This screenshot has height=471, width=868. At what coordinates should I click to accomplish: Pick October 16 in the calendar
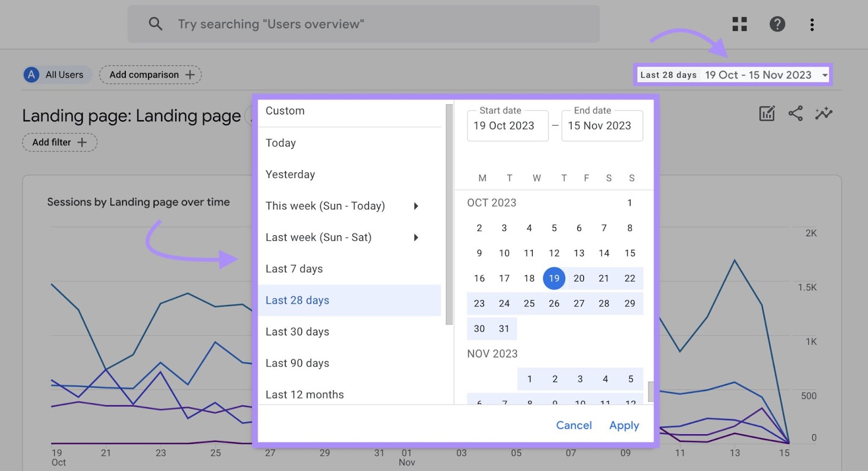pos(479,279)
